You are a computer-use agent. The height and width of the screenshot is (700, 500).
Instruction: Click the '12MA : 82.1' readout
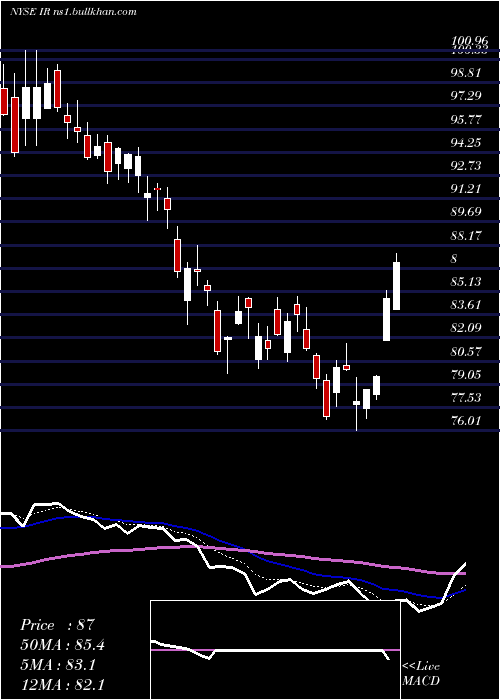pyautogui.click(x=62, y=685)
